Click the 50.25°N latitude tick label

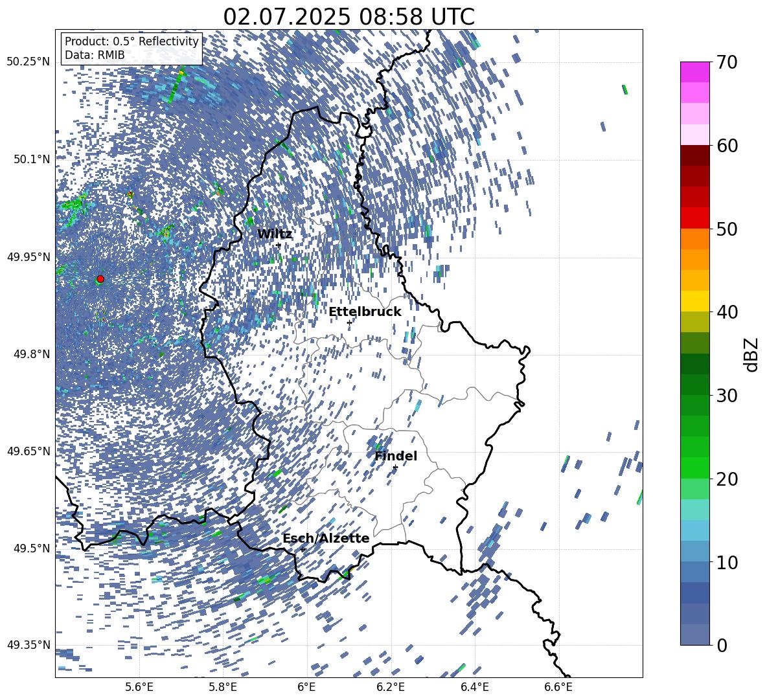[29, 62]
